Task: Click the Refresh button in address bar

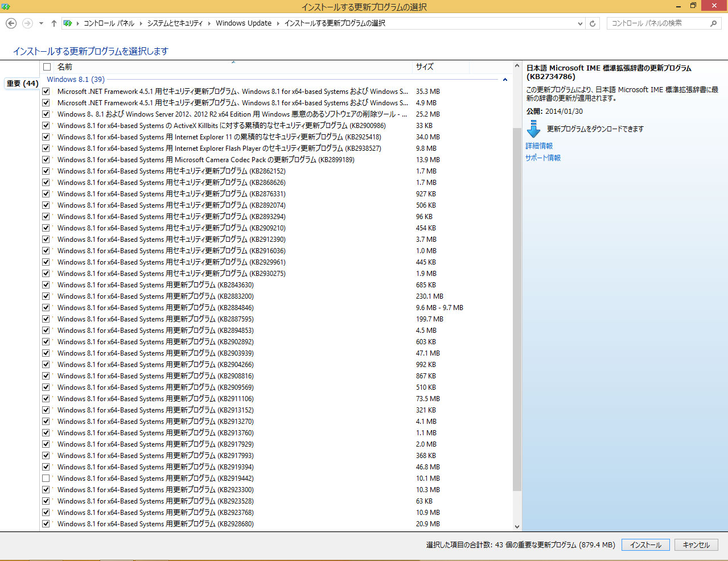Action: point(593,23)
